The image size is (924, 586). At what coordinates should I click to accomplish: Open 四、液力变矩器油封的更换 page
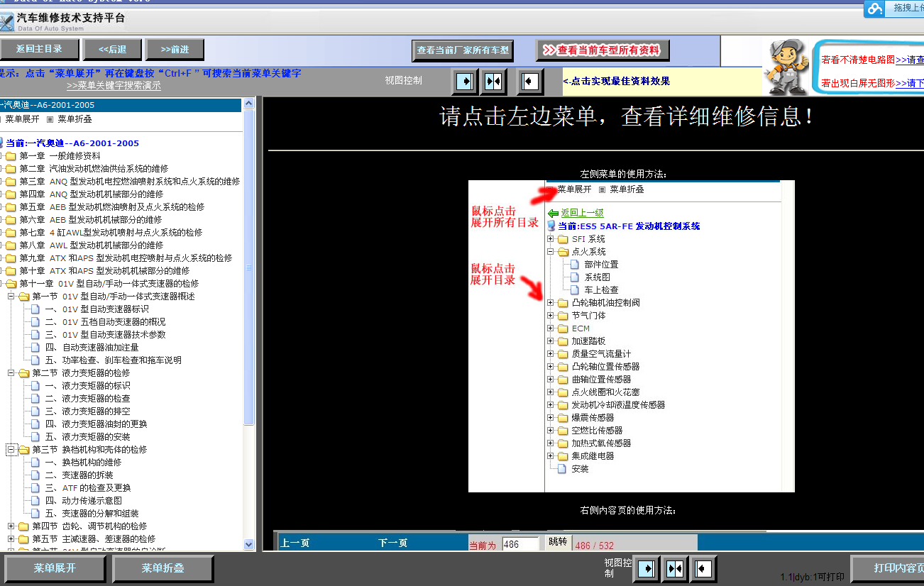[96, 424]
